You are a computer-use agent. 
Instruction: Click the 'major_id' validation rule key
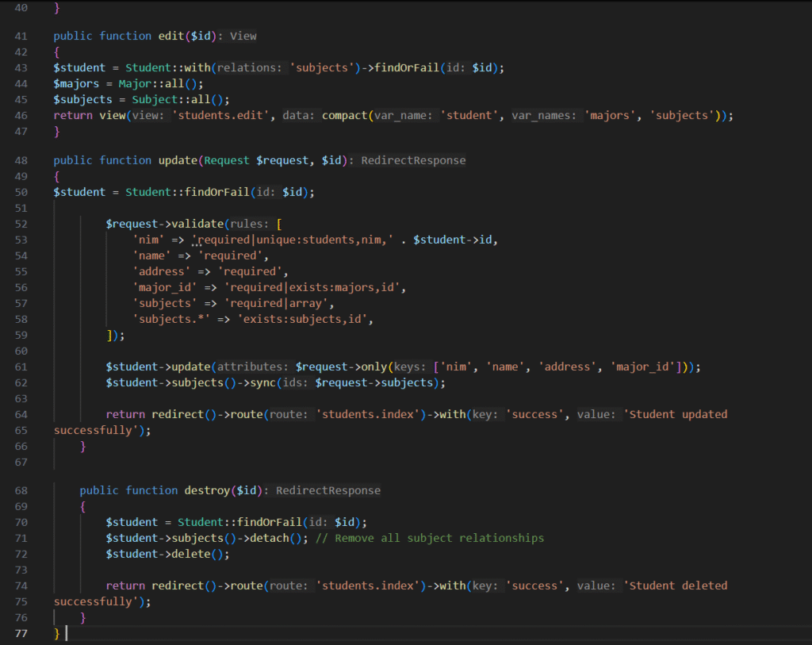tap(161, 288)
